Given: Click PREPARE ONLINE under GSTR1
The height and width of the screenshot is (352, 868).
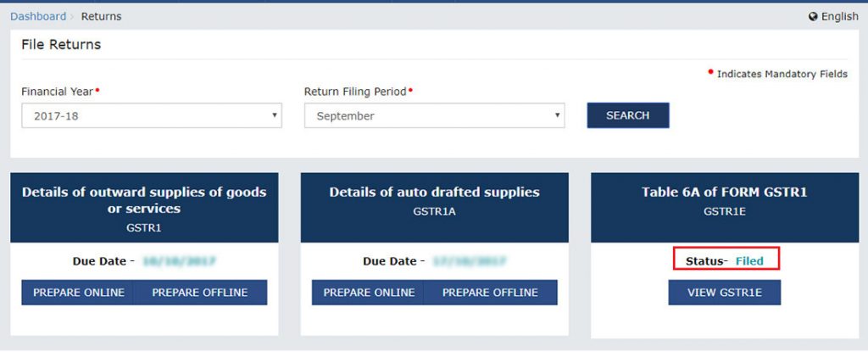Looking at the screenshot, I should (79, 293).
